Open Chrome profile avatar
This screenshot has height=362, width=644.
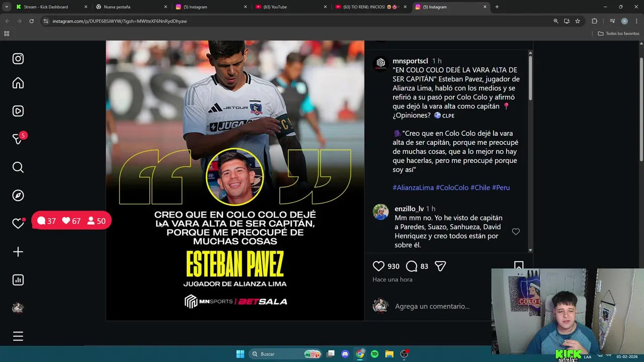(624, 21)
